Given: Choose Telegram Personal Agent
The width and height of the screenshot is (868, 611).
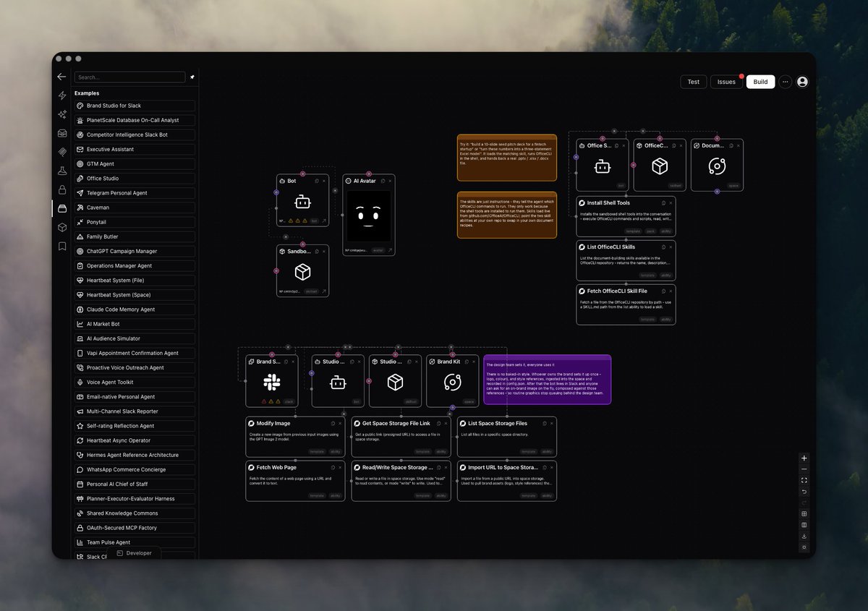Looking at the screenshot, I should pyautogui.click(x=135, y=193).
